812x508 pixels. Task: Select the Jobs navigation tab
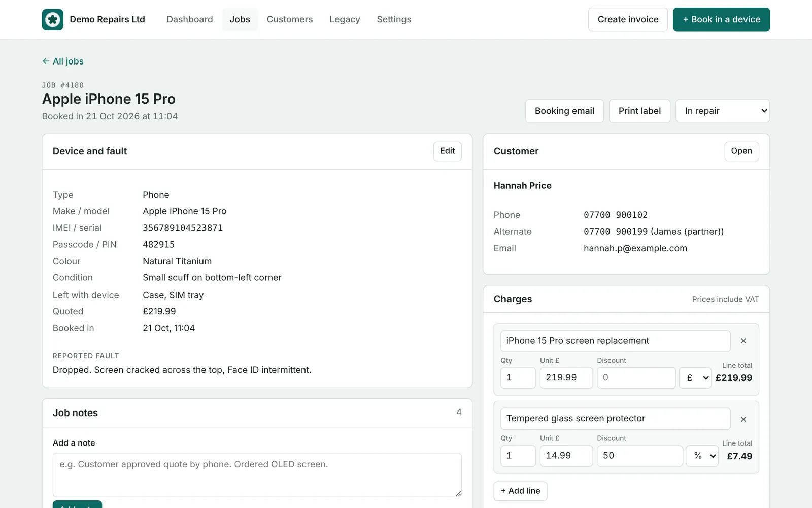point(240,19)
